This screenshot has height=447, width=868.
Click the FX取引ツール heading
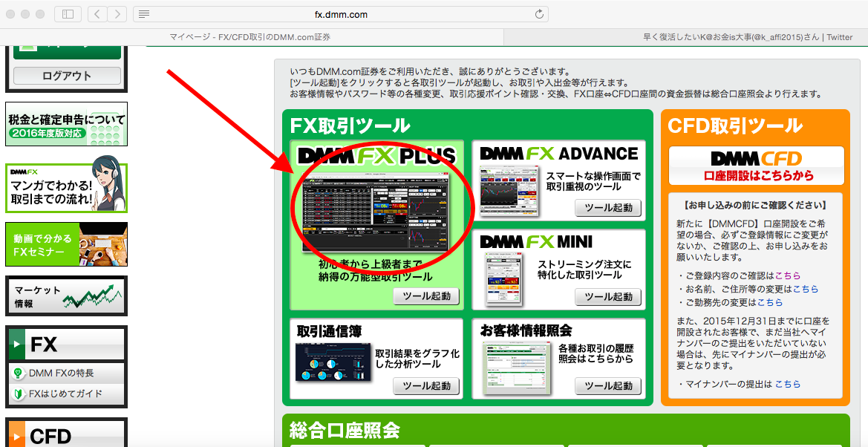pos(350,125)
